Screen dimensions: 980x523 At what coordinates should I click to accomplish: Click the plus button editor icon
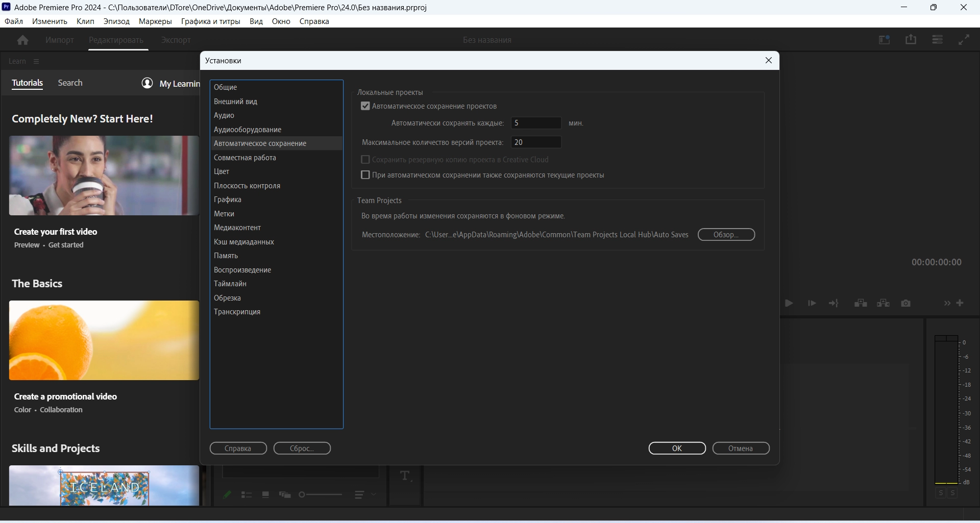coord(960,303)
